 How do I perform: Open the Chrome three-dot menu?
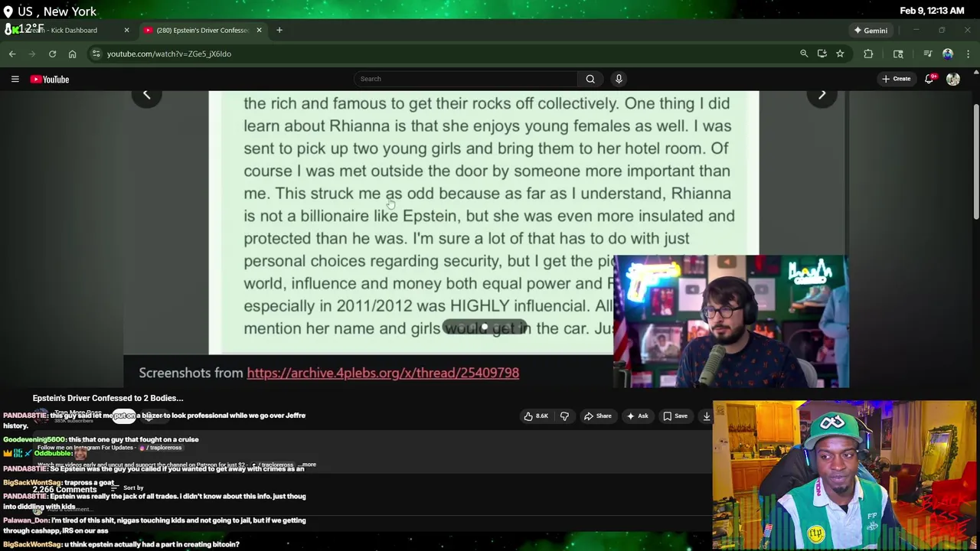click(968, 54)
